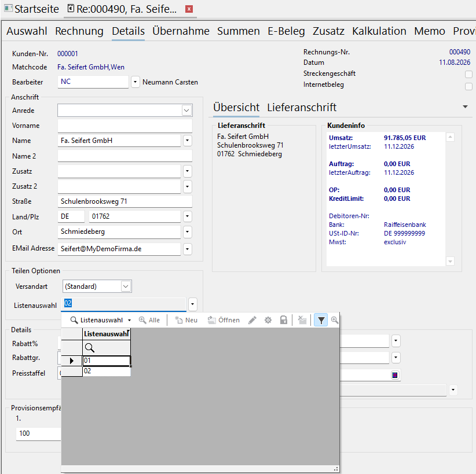The height and width of the screenshot is (474, 476).
Task: Tick the Internetbeleg checkbox
Action: pyautogui.click(x=468, y=86)
